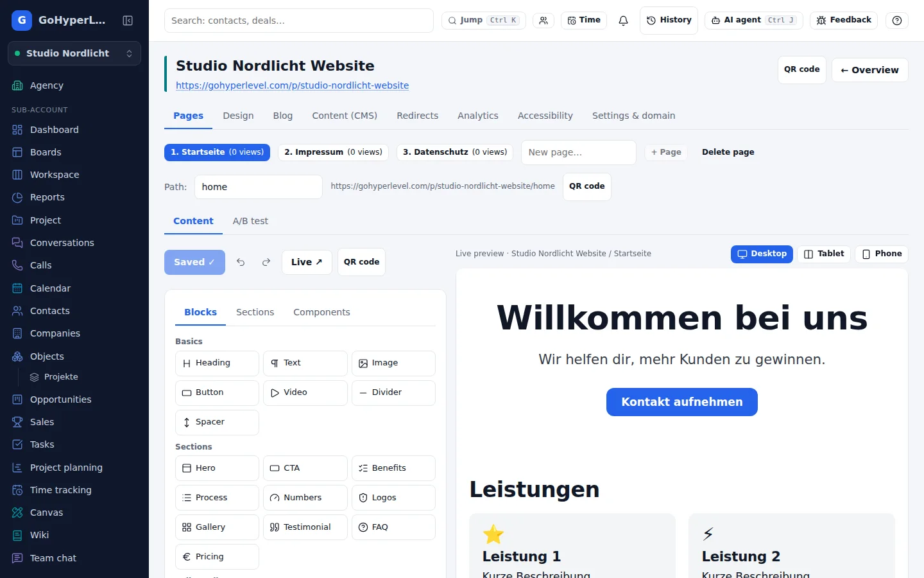
Task: Open Companies in the sidebar
Action: tap(74, 333)
